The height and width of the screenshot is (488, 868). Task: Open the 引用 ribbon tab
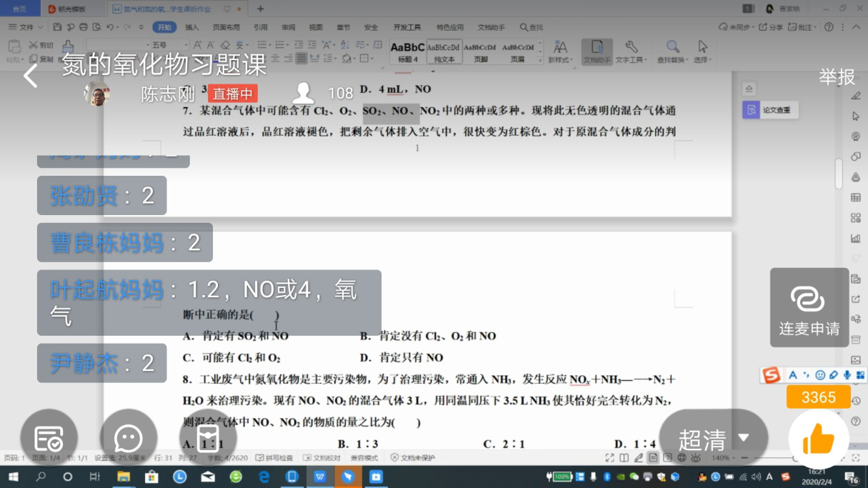261,27
